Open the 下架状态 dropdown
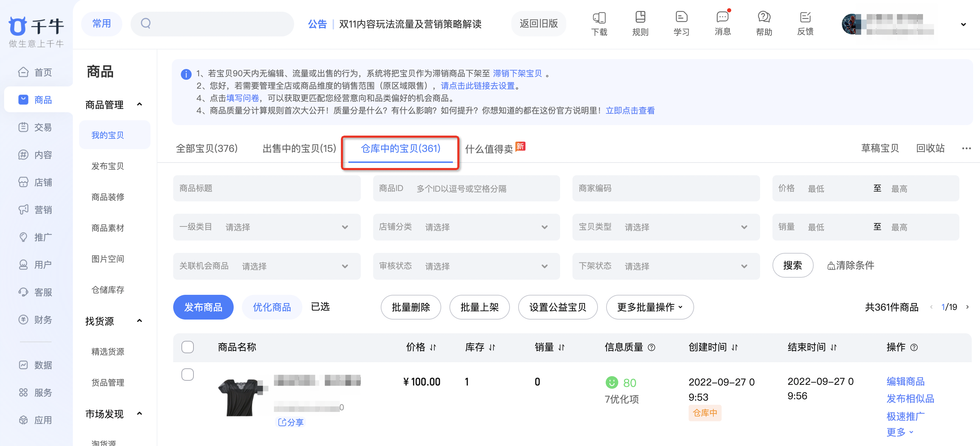 point(666,266)
